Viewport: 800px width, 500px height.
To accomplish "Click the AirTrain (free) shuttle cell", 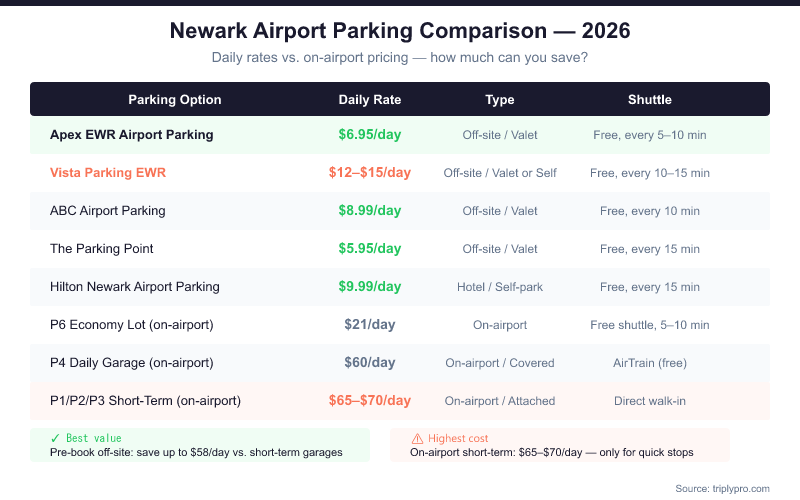I will (650, 363).
